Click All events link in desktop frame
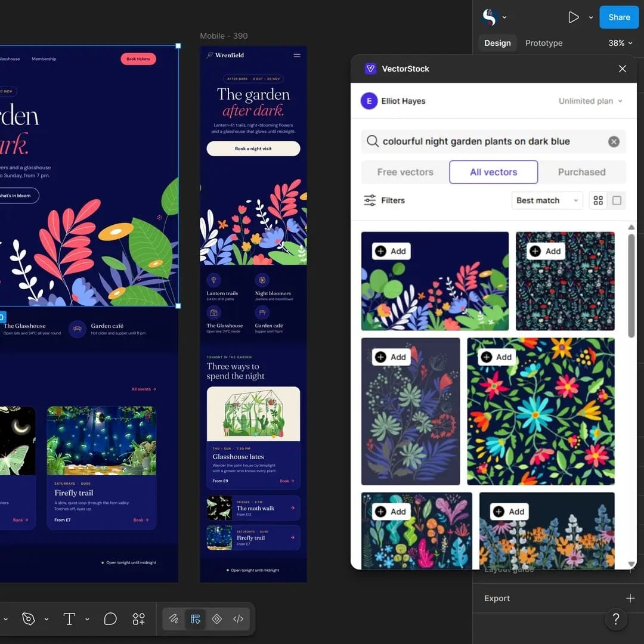The width and height of the screenshot is (644, 644). point(144,389)
